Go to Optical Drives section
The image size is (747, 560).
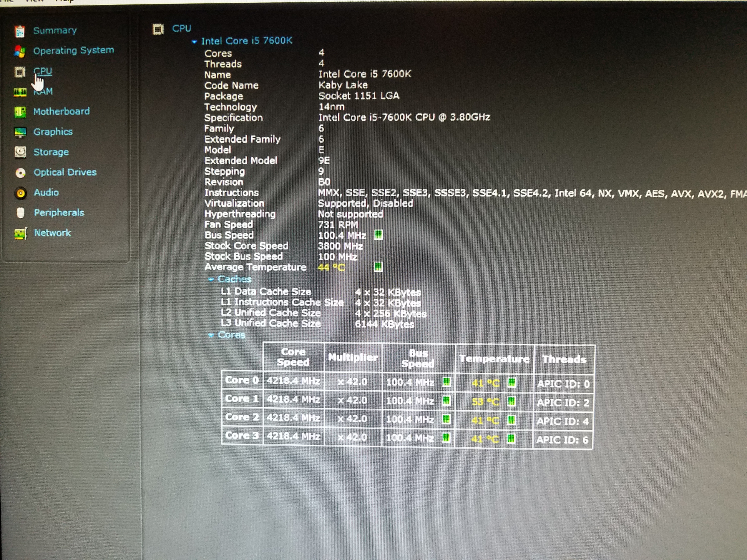(65, 172)
